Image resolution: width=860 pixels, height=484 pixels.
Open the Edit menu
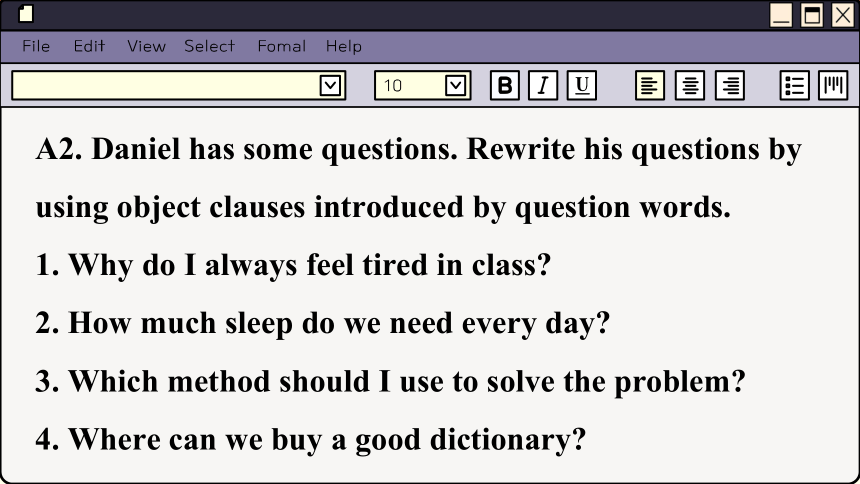tap(89, 46)
